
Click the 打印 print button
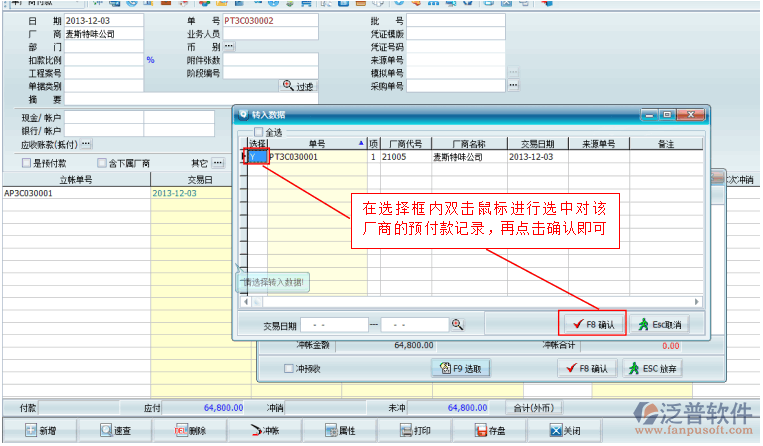pos(416,430)
